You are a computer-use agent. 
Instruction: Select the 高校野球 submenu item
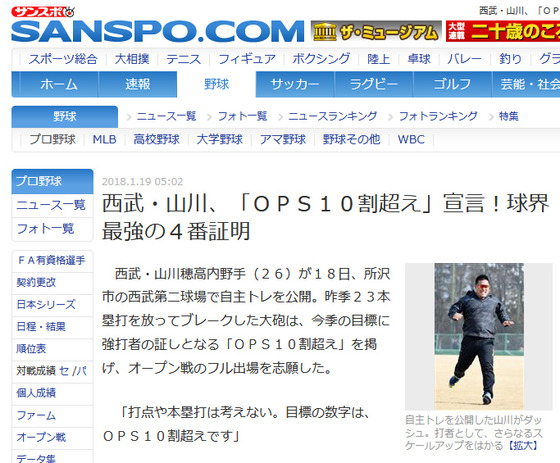pyautogui.click(x=156, y=139)
